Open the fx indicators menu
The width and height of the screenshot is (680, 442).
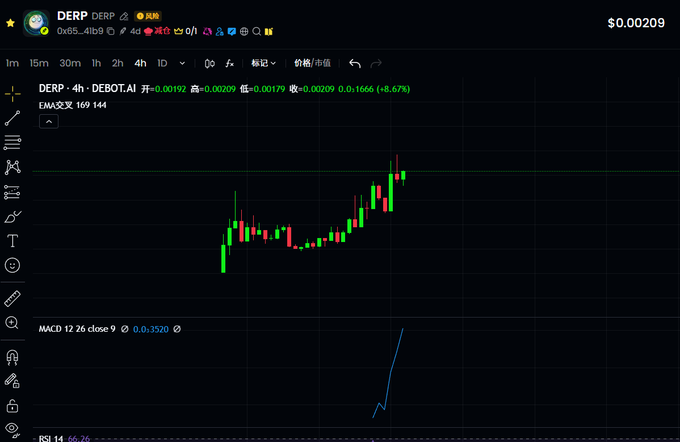(x=230, y=63)
